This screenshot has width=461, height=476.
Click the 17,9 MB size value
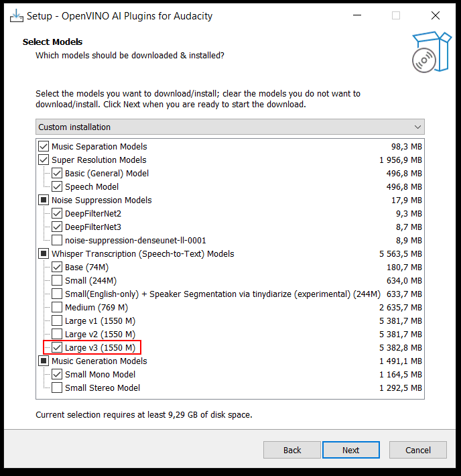[x=407, y=200]
